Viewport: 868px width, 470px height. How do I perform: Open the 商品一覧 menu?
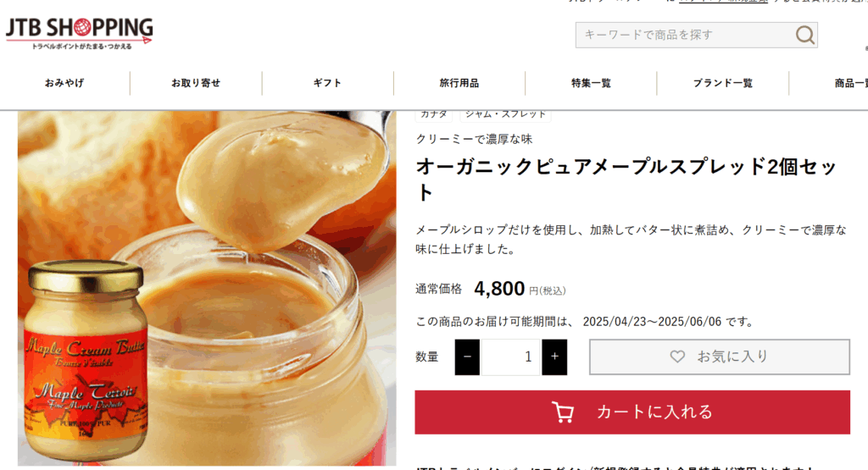pyautogui.click(x=850, y=83)
